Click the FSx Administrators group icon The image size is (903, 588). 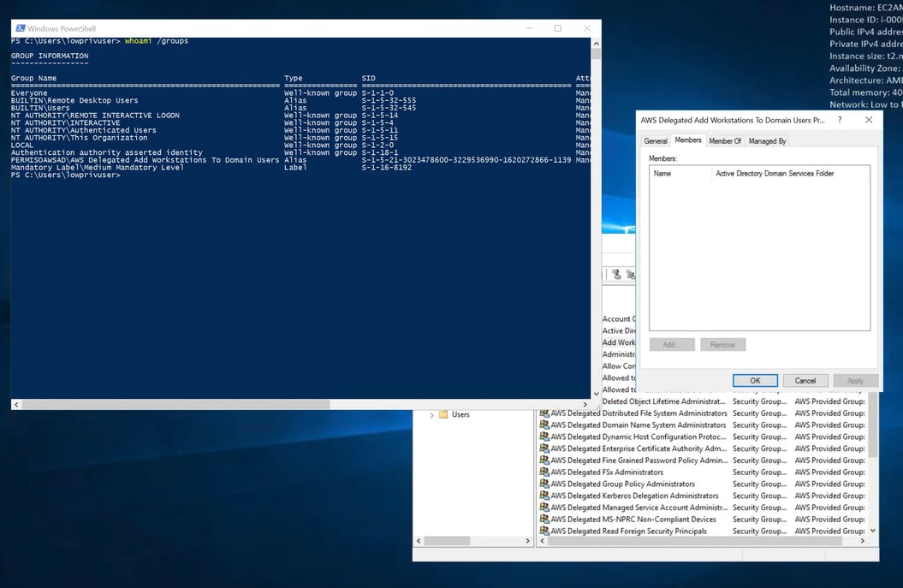(544, 472)
